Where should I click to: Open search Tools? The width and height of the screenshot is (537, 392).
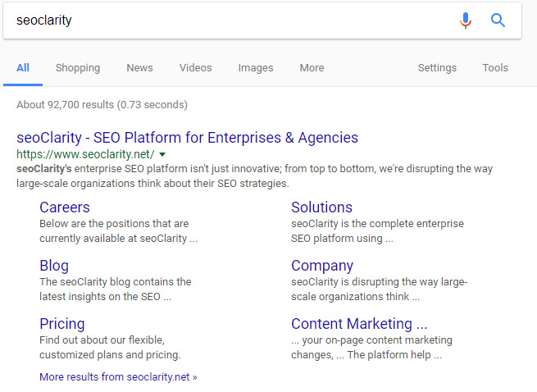pyautogui.click(x=495, y=68)
